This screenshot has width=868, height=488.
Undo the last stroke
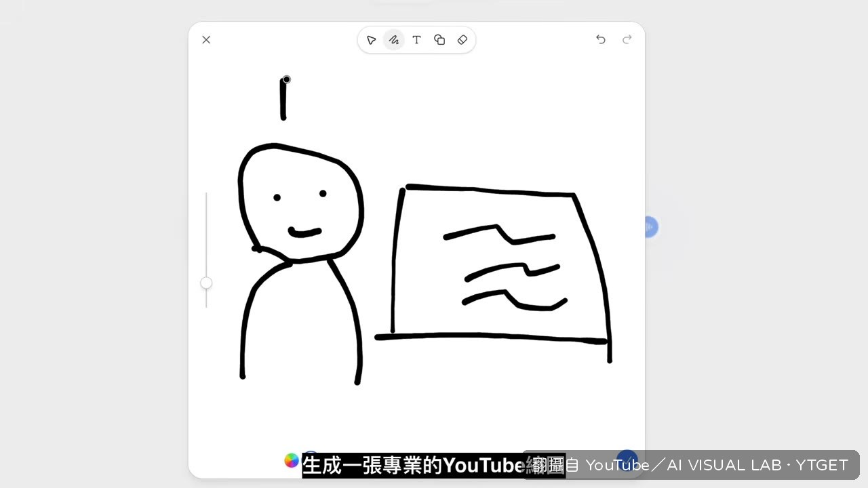(x=601, y=39)
